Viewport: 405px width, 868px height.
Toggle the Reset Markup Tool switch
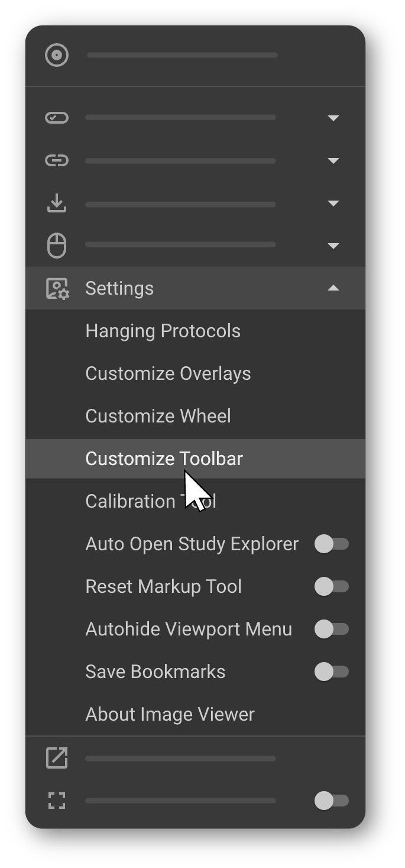(x=331, y=586)
